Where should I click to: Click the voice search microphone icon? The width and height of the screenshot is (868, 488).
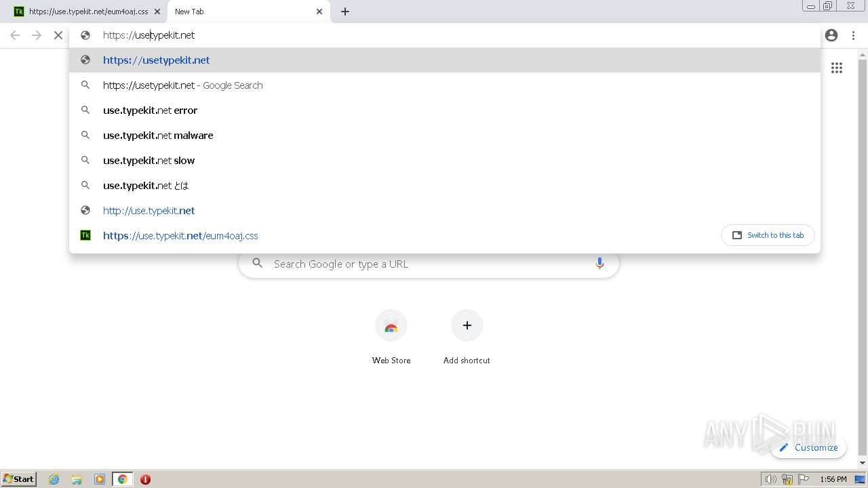pyautogui.click(x=599, y=264)
